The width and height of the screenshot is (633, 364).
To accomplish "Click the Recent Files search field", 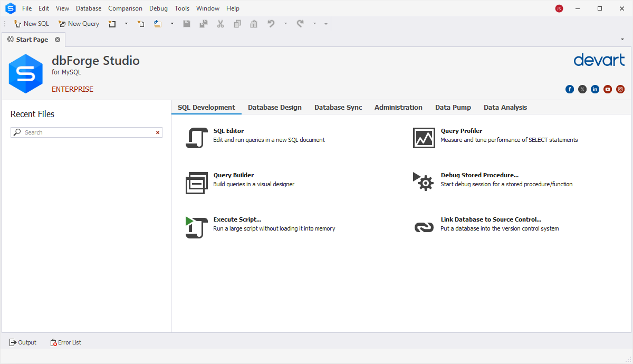I will click(x=87, y=132).
